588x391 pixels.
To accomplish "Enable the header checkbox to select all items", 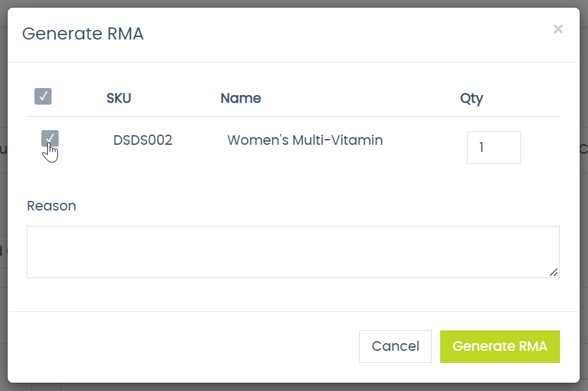I will tap(43, 96).
